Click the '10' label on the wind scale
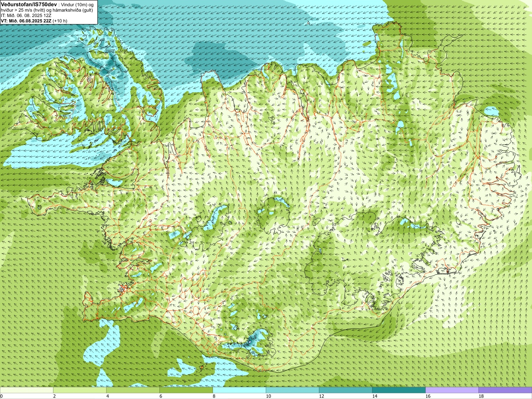 (268, 396)
